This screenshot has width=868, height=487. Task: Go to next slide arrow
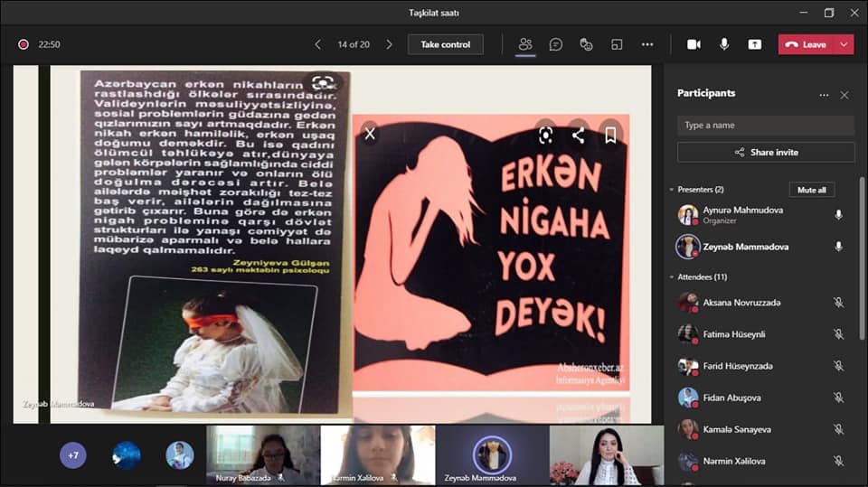389,44
